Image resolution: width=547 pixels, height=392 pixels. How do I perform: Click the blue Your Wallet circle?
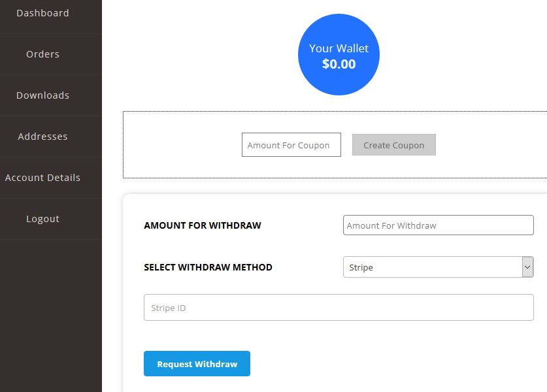pos(339,54)
